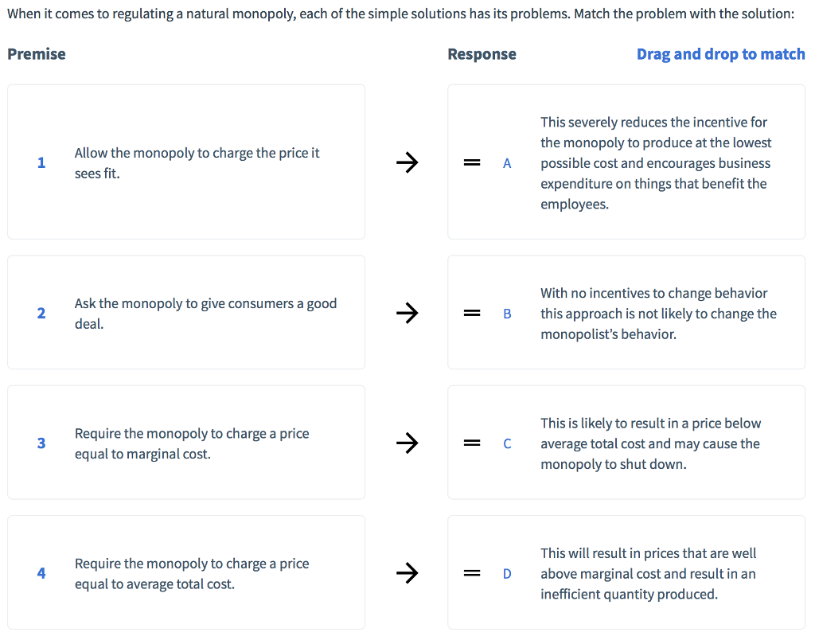Click the arrow beside premise 3

click(x=407, y=443)
